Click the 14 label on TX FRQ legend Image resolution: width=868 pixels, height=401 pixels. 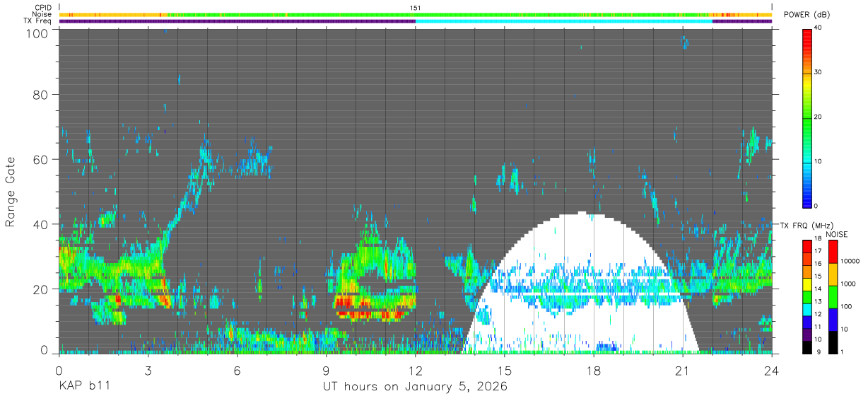pyautogui.click(x=818, y=289)
